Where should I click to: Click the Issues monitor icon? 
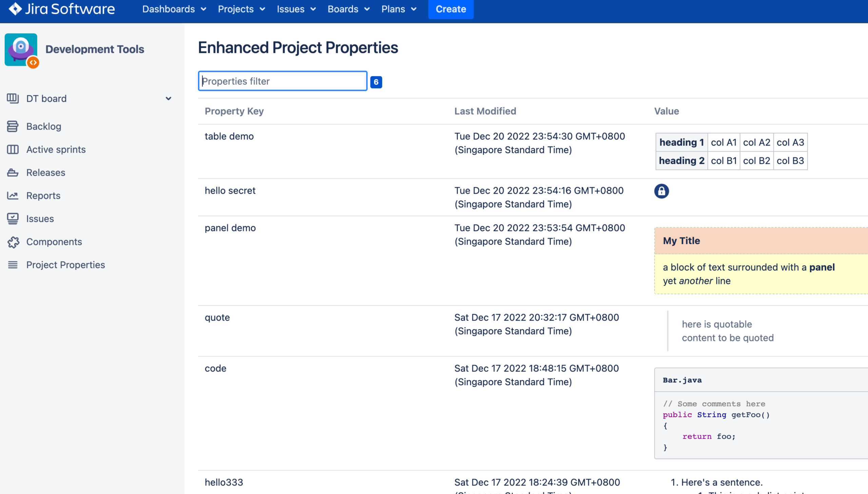click(13, 218)
